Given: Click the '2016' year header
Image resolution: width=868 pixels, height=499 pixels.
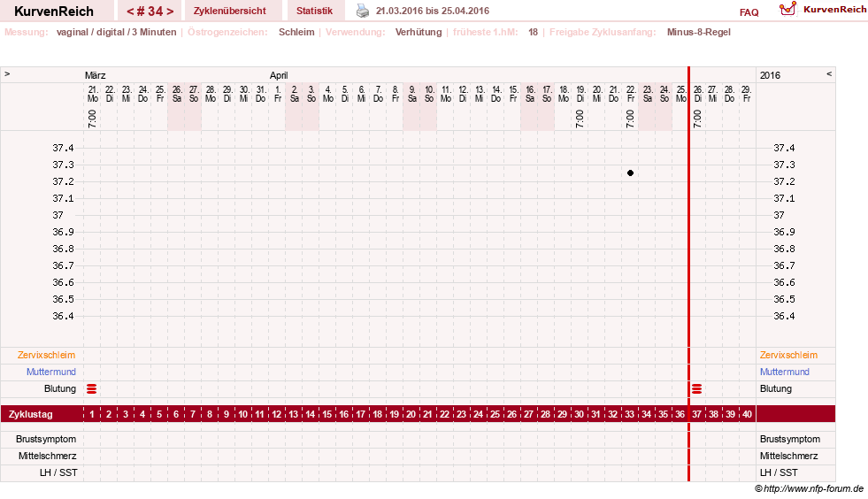Looking at the screenshot, I should 770,75.
